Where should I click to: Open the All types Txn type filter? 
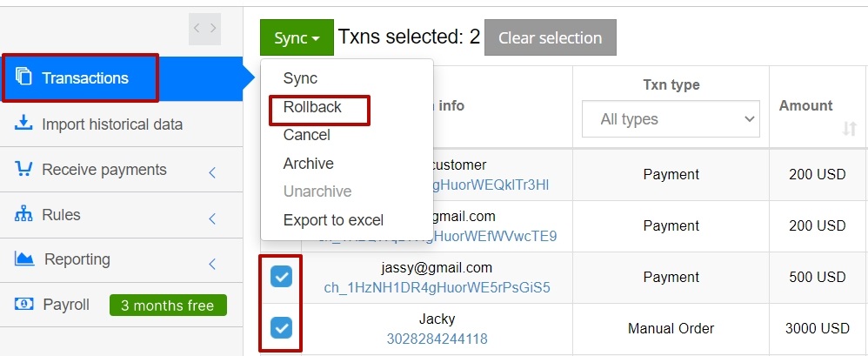671,119
